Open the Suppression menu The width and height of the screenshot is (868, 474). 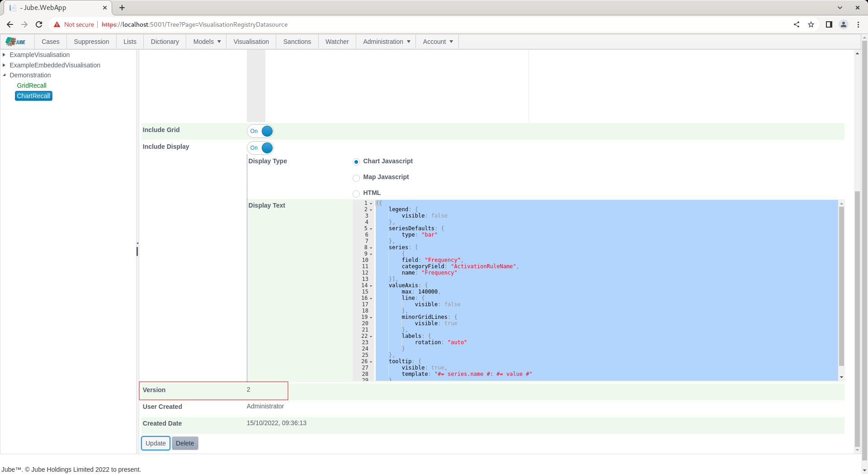click(91, 42)
